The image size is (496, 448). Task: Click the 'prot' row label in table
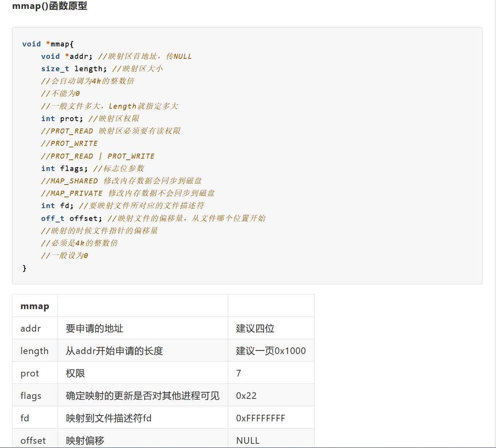pos(30,373)
